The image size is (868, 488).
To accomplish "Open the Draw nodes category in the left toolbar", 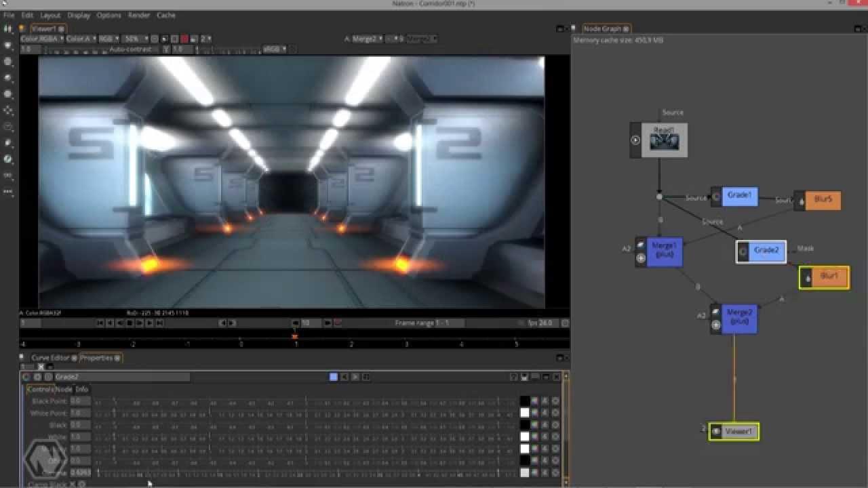I will (8, 45).
